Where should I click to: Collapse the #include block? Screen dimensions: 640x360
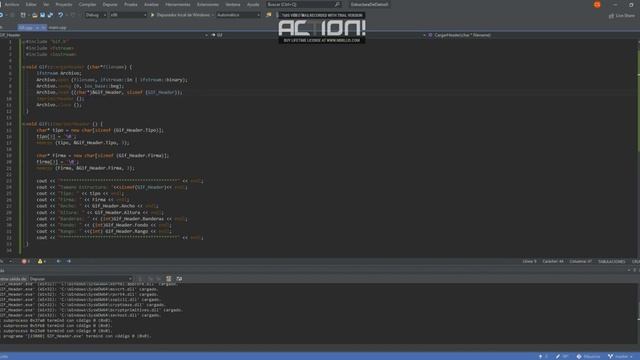point(23,42)
